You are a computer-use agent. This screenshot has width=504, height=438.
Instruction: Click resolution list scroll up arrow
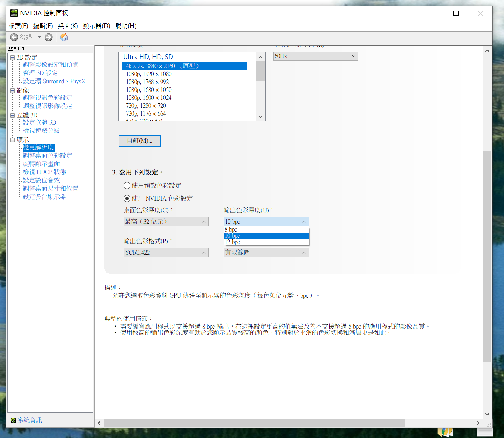tap(260, 57)
